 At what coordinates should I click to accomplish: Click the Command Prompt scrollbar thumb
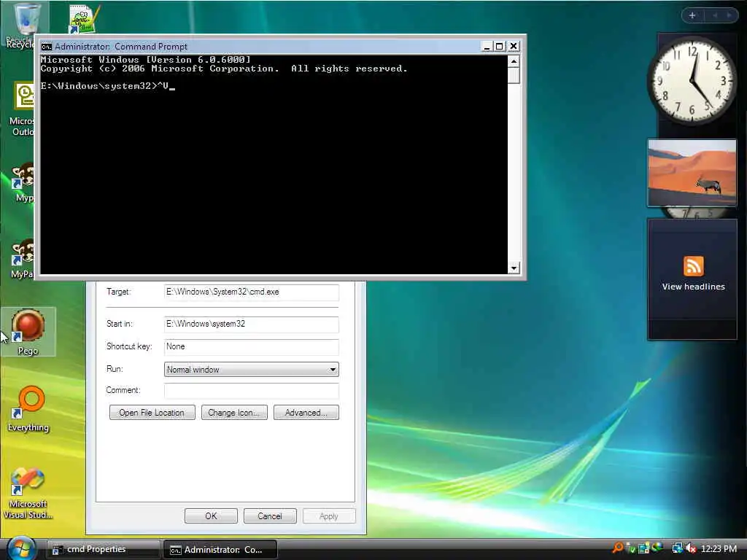pos(514,76)
